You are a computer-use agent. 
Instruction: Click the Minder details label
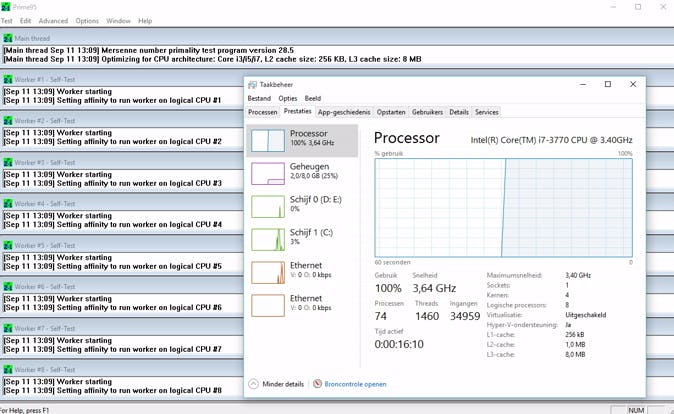(x=283, y=384)
